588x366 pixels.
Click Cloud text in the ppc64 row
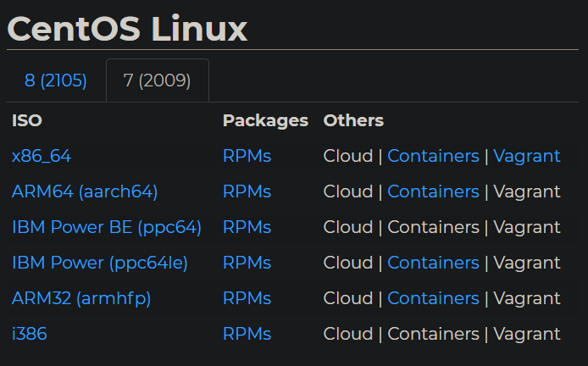(x=348, y=227)
